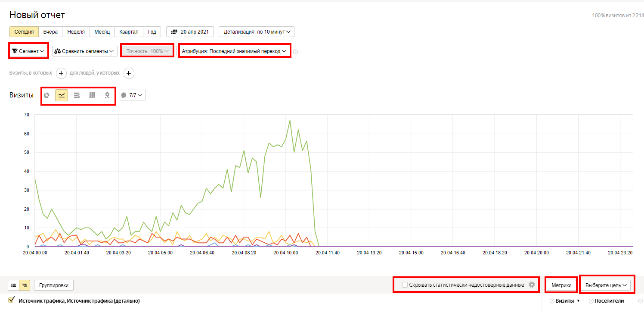Image resolution: width=644 pixels, height=313 pixels.
Task: Select the Месяц period tab
Action: click(x=102, y=32)
